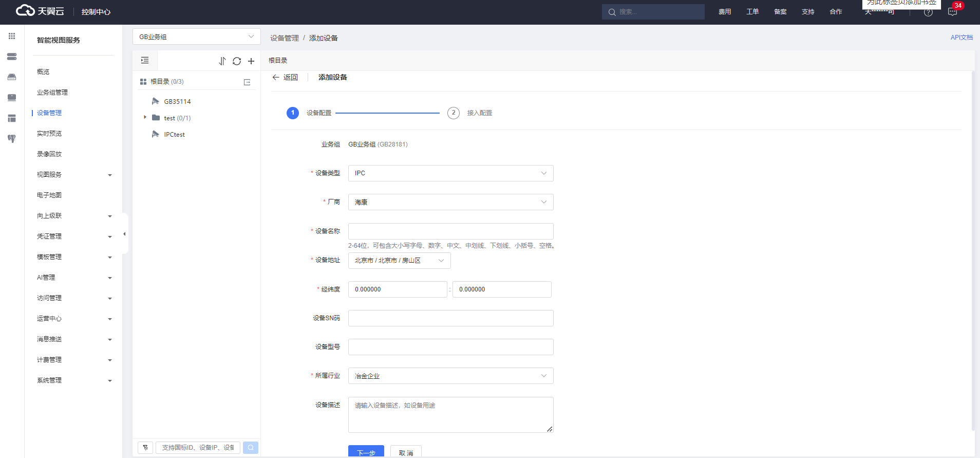Open the 设备类型 IPC dropdown
This screenshot has width=980, height=458.
[x=451, y=173]
